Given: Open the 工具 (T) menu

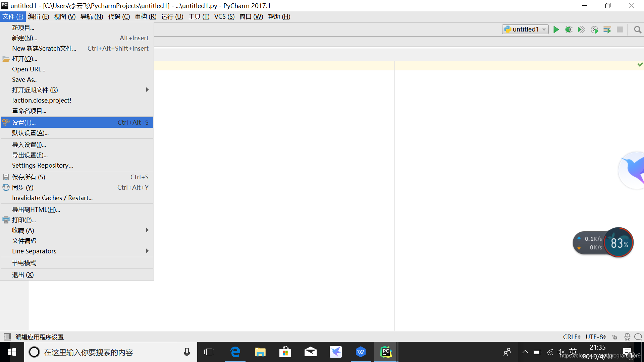Looking at the screenshot, I should point(199,16).
